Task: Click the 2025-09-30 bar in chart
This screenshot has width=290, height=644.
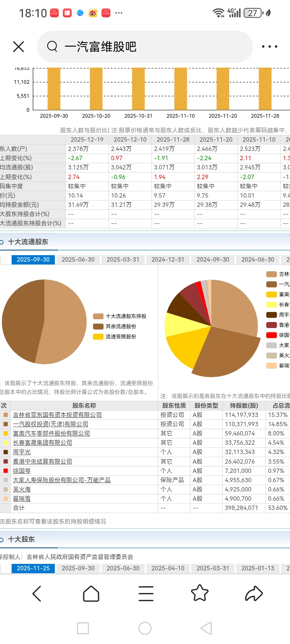Action: click(54, 89)
